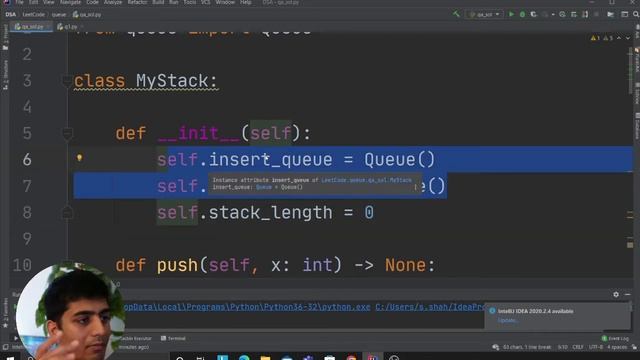Click the yellow warning indicator in editor corner
Screen dimensions: 640x360
(x=595, y=38)
